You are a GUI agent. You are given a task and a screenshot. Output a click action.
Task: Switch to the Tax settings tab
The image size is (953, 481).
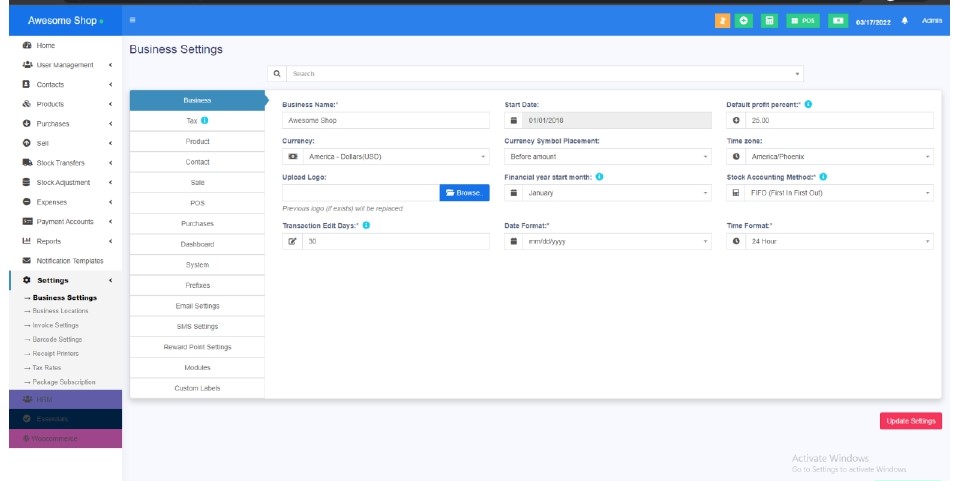point(197,121)
